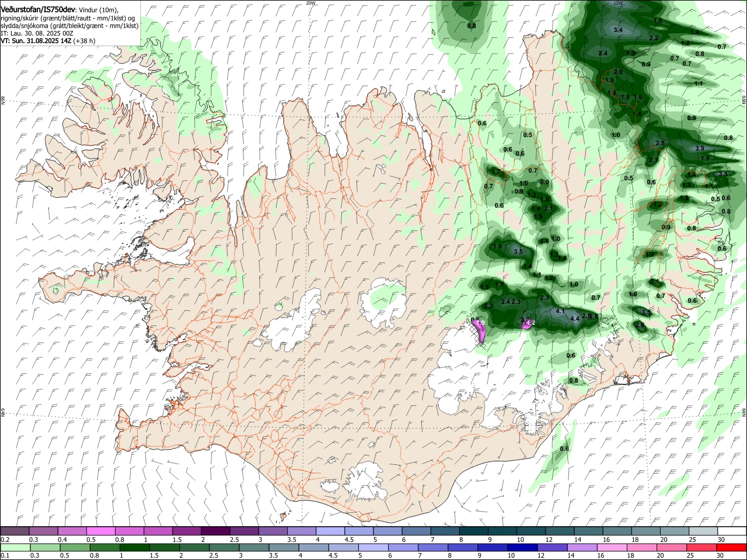Click the 4.4 precipitation value on map

pyautogui.click(x=575, y=318)
